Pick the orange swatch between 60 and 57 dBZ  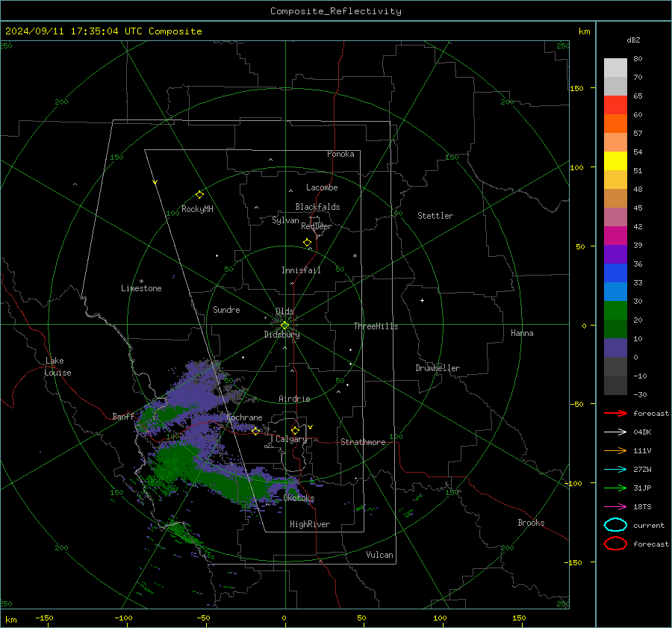615,124
